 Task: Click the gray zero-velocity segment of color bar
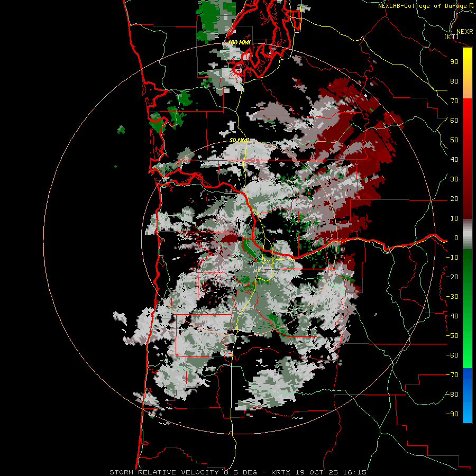click(467, 234)
